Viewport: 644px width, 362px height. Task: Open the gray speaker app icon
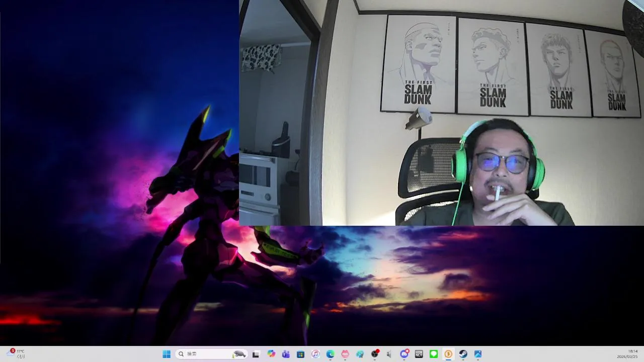(x=389, y=354)
